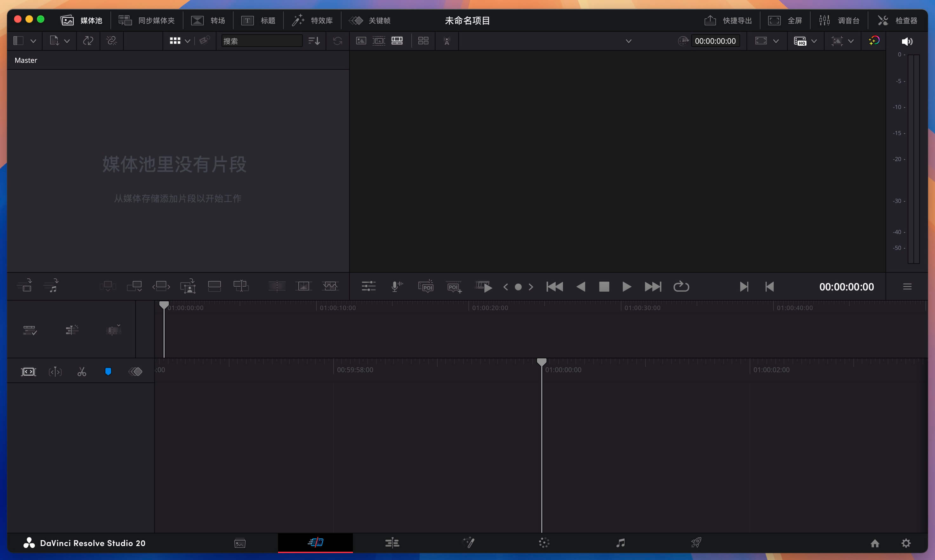Record a voice-over with the microphone tool
Viewport: 935px width, 560px height.
[x=396, y=286]
